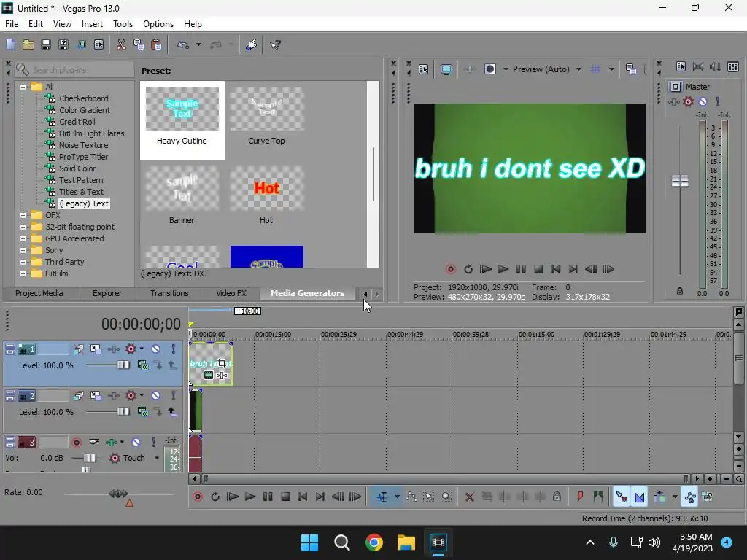
Task: Open Project Video Properties in preview
Action: 424,69
